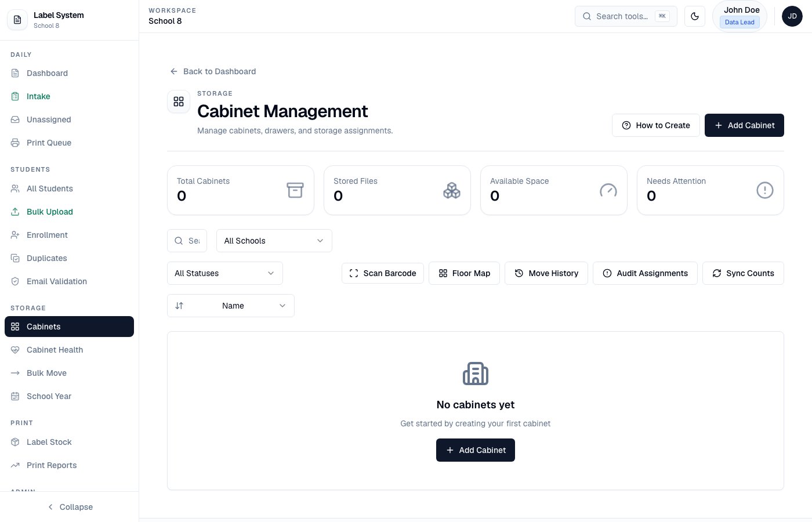Open the All Statuses dropdown
This screenshot has height=522, width=812.
225,273
